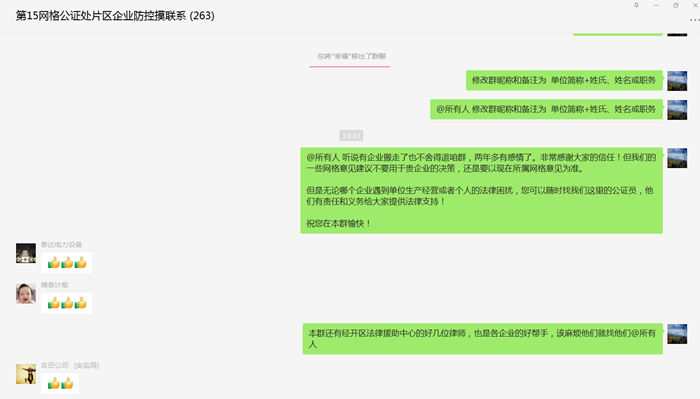Image resolution: width=700 pixels, height=399 pixels.
Task: Select first 修改群昵称和备注为 message bubble
Action: tap(564, 80)
